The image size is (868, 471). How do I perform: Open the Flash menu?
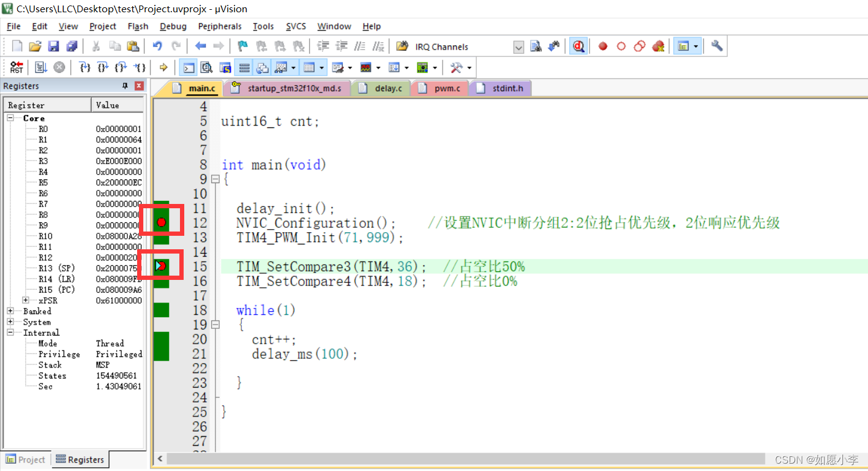click(x=138, y=26)
